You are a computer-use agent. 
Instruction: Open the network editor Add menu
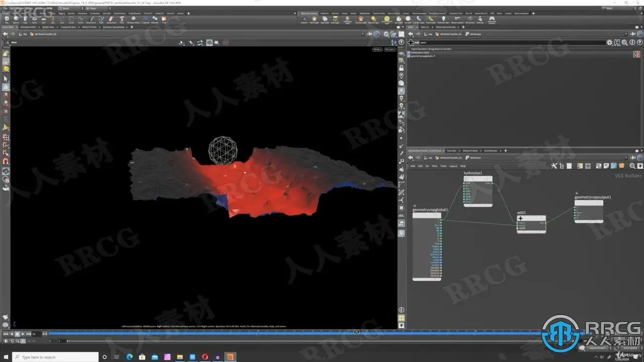click(x=413, y=166)
